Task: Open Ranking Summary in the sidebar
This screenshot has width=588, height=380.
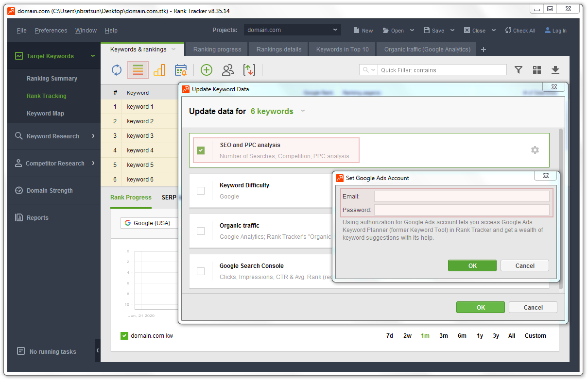Action: click(52, 78)
